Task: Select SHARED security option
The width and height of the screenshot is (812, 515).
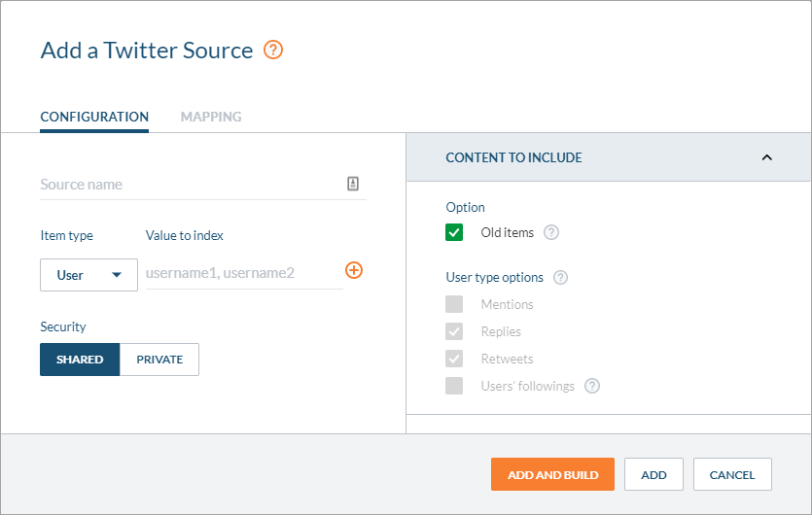Action: tap(80, 360)
